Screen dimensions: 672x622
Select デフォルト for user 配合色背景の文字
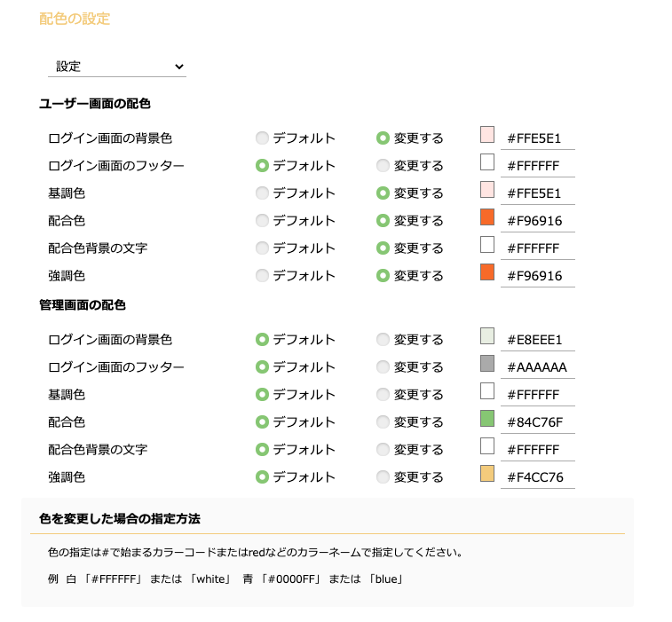point(262,248)
